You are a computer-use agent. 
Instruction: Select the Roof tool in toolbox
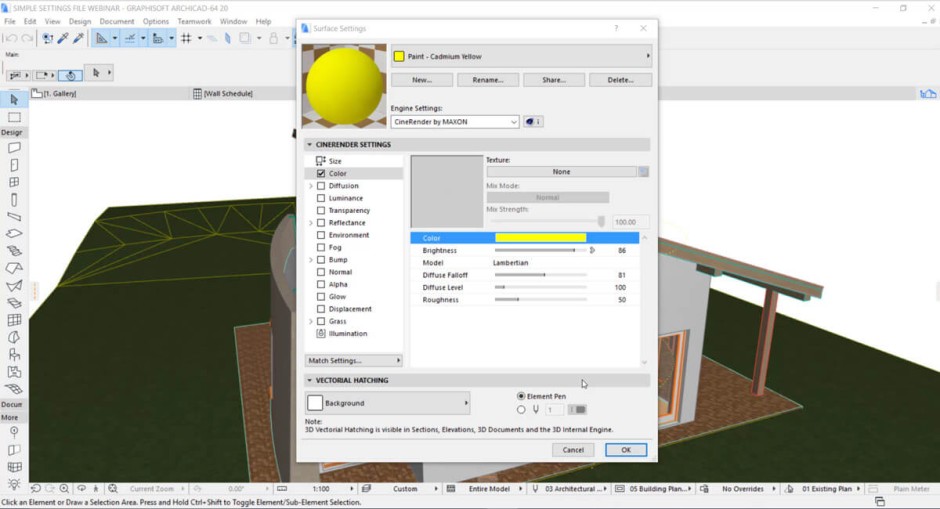14,268
